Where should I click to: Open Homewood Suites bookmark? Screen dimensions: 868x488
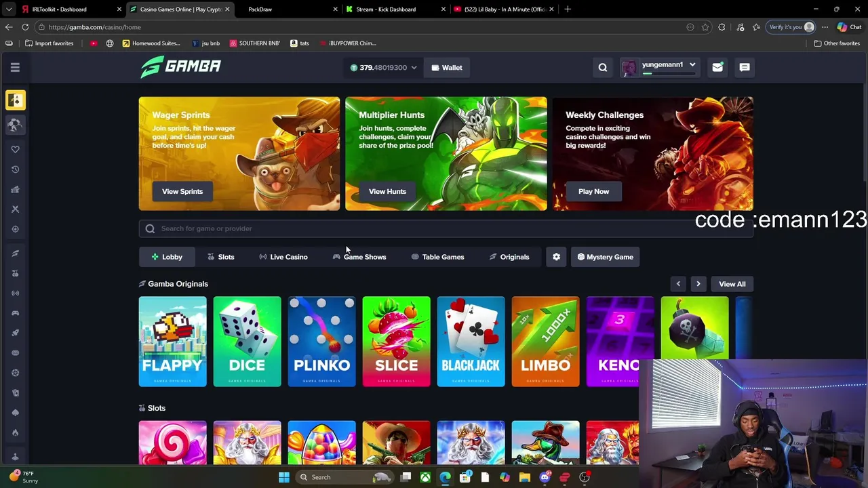tap(151, 43)
